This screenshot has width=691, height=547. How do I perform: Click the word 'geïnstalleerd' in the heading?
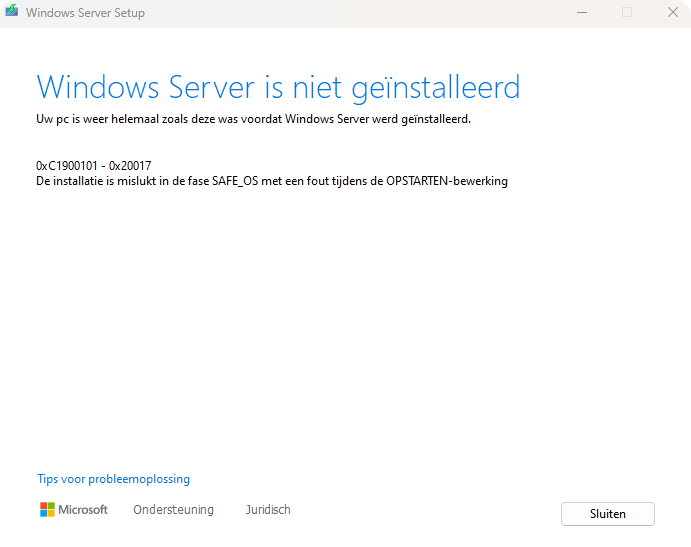coord(440,86)
